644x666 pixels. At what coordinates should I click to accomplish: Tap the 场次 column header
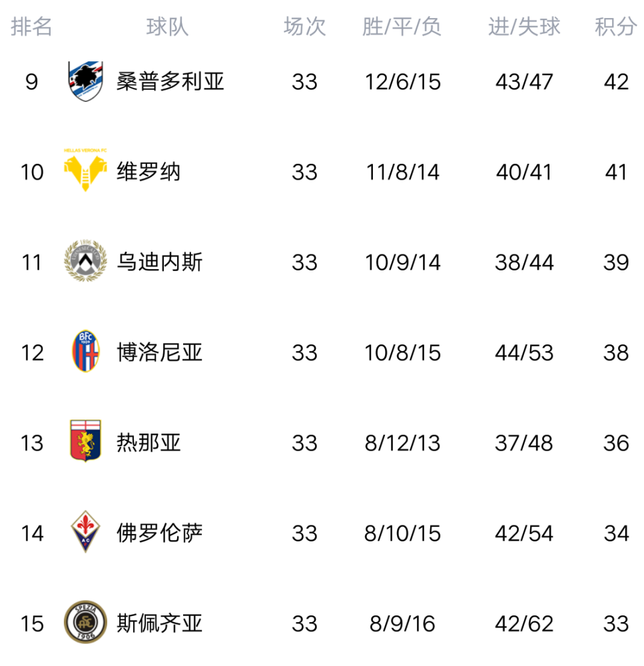point(304,27)
